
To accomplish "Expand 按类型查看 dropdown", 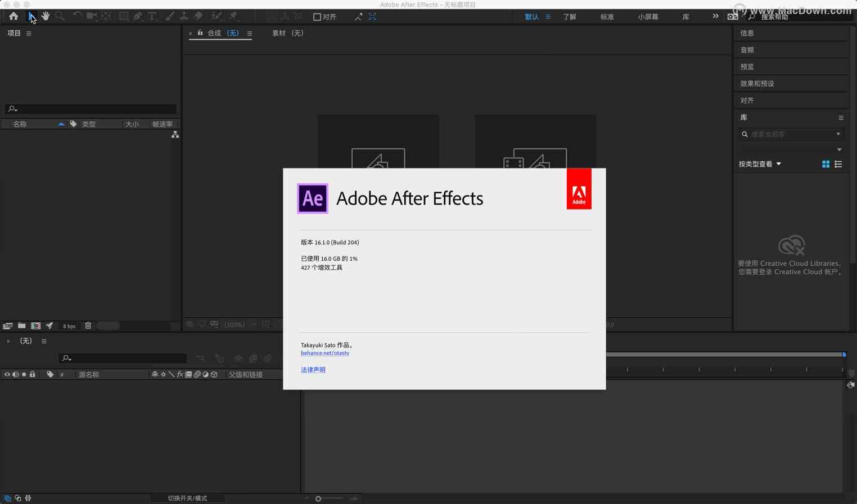I will tap(760, 164).
